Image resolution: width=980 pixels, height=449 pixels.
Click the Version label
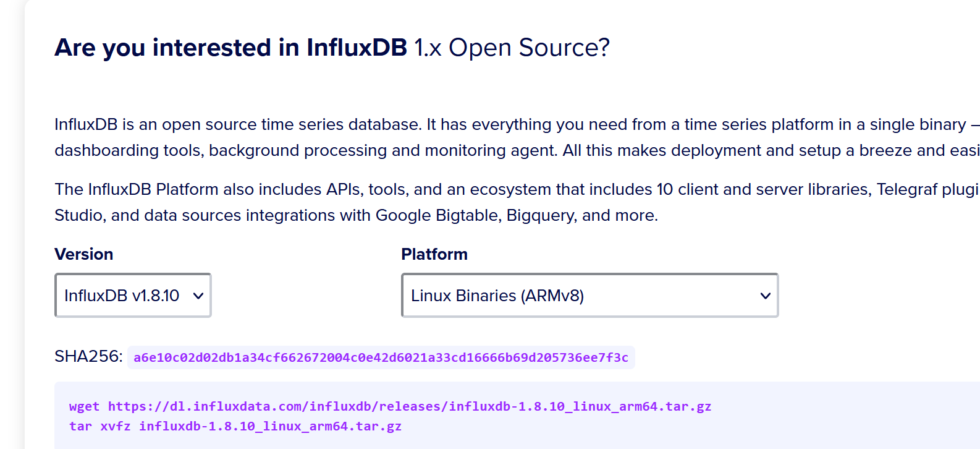click(x=84, y=254)
